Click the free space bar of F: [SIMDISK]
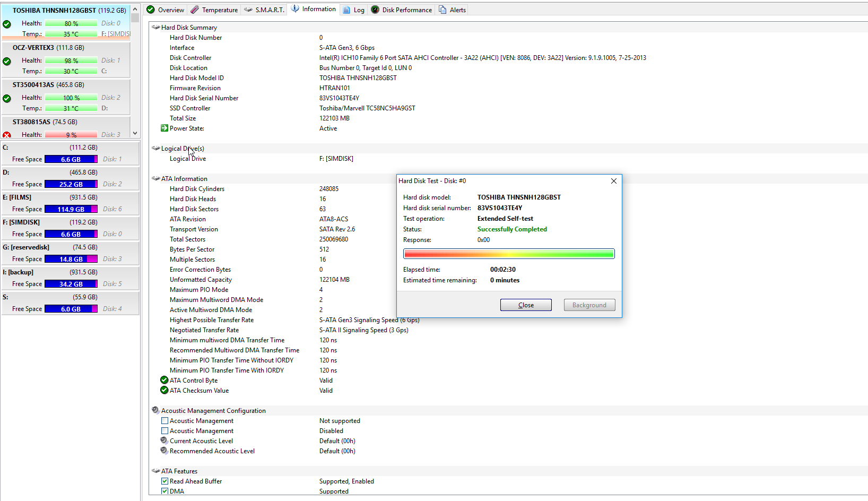This screenshot has width=868, height=501. pyautogui.click(x=71, y=234)
